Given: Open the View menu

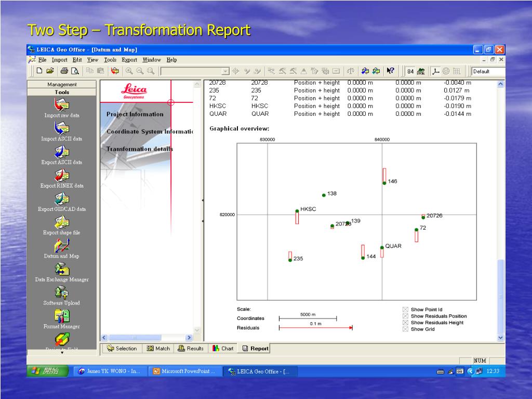Looking at the screenshot, I should pyautogui.click(x=92, y=60).
